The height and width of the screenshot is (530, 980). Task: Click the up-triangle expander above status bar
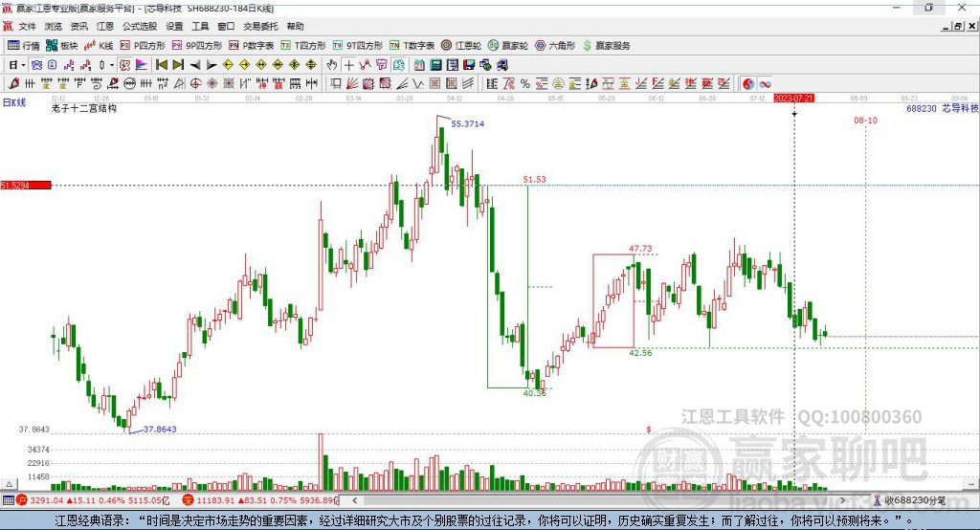tap(9, 484)
